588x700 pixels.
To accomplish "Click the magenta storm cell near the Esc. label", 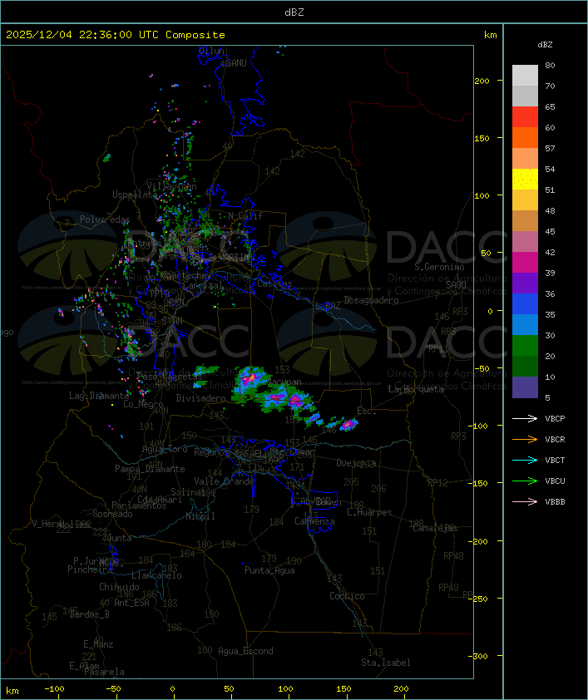I will (x=348, y=424).
